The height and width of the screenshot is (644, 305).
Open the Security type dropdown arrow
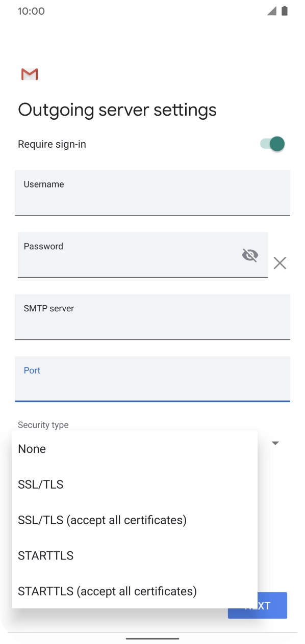pyautogui.click(x=275, y=443)
